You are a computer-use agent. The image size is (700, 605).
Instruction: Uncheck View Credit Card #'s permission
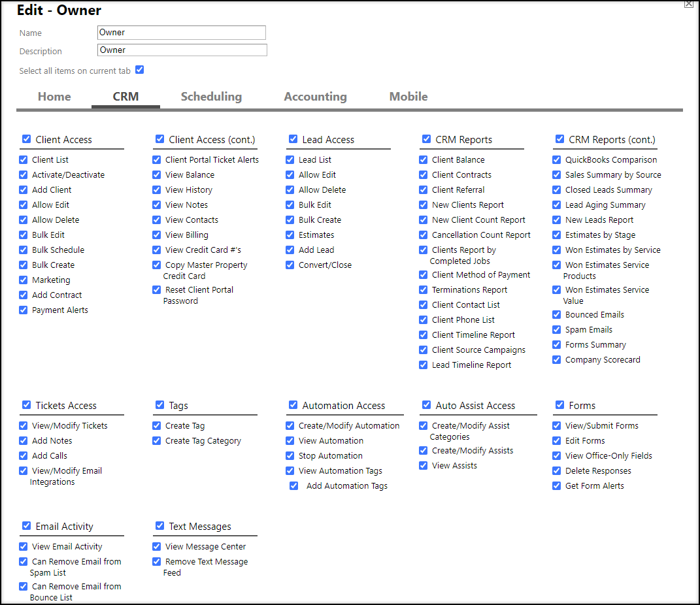[x=156, y=250]
